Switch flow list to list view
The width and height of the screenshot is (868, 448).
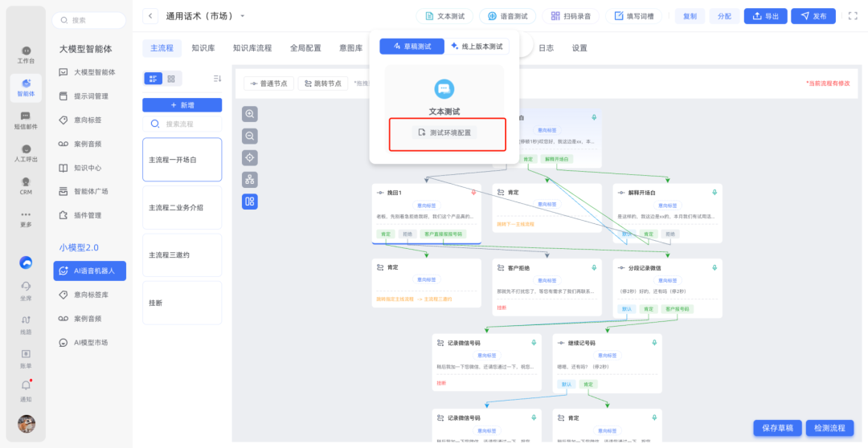click(153, 79)
